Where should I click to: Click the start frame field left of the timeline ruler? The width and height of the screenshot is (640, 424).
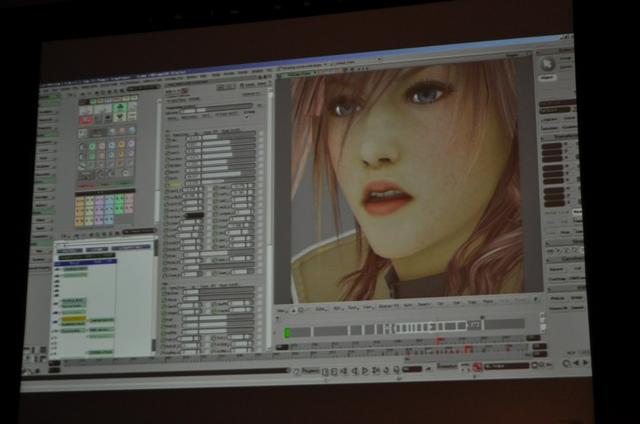click(x=282, y=347)
